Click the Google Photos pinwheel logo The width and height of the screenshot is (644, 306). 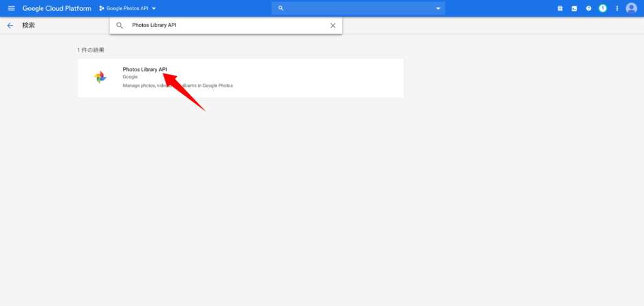click(101, 77)
